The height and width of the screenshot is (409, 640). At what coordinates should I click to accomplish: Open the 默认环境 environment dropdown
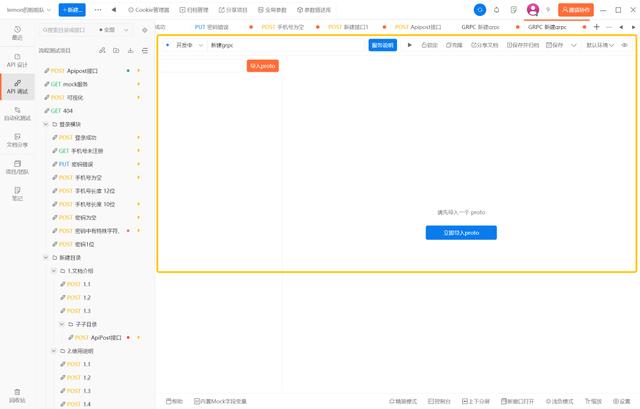(x=600, y=45)
